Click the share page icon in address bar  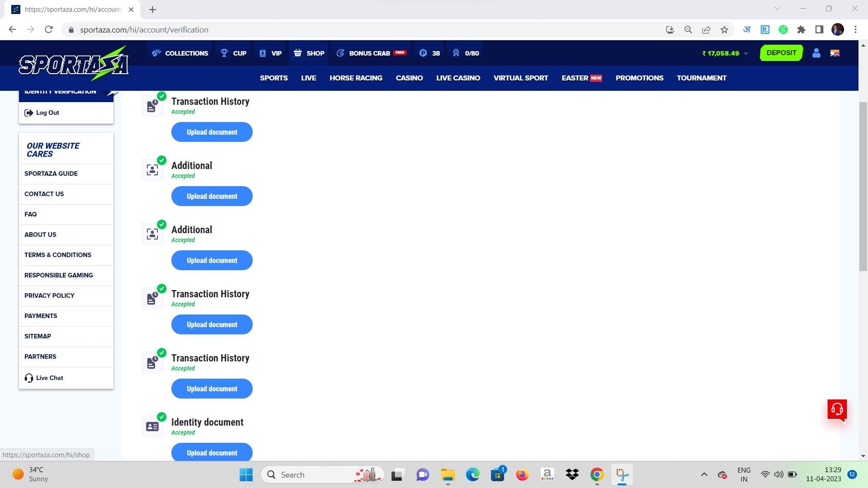tap(706, 30)
